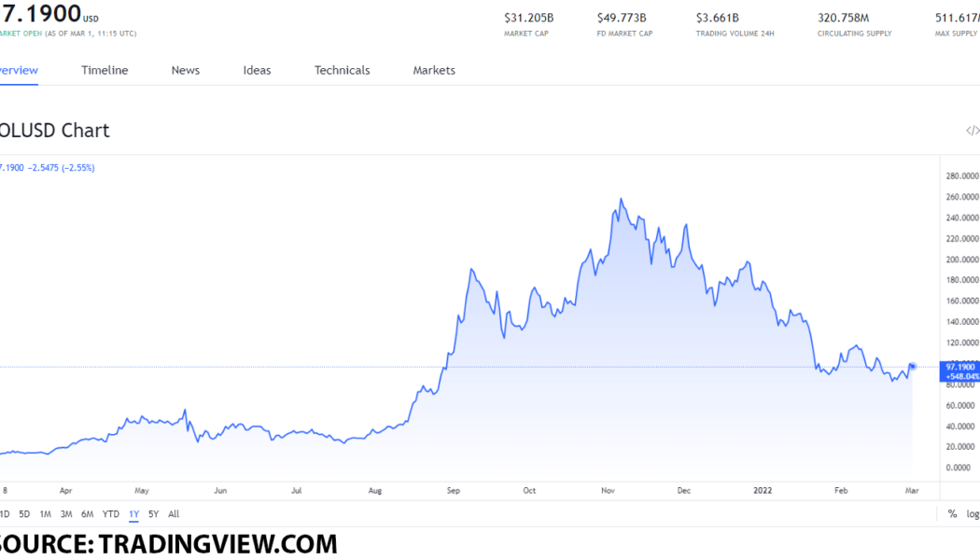Click the YTD range button

(110, 513)
